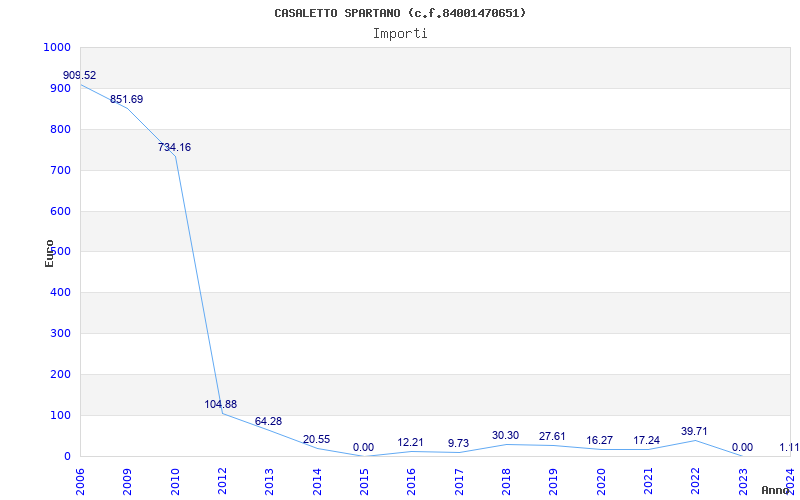The height and width of the screenshot is (500, 800).
Task: Select the 27.61 data label
Action: (x=552, y=437)
